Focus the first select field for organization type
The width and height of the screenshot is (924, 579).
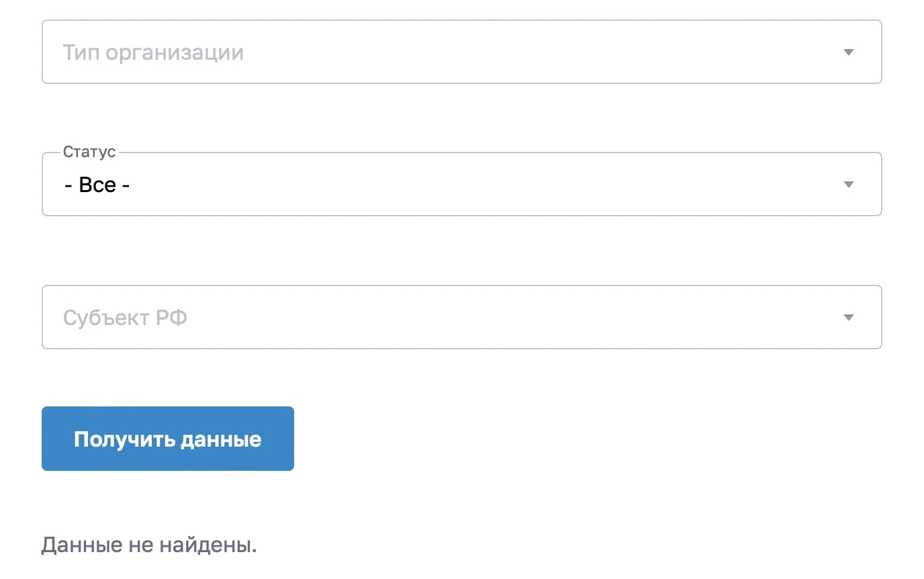tap(461, 52)
